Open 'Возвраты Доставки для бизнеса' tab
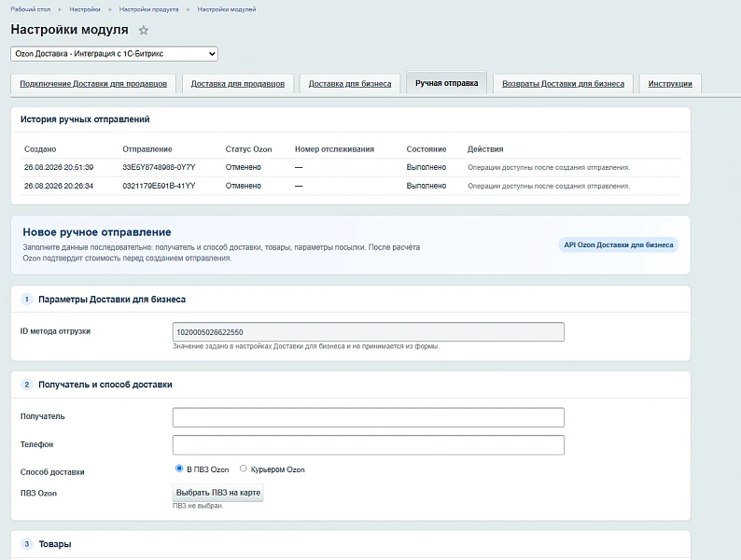The image size is (741, 560). click(563, 84)
